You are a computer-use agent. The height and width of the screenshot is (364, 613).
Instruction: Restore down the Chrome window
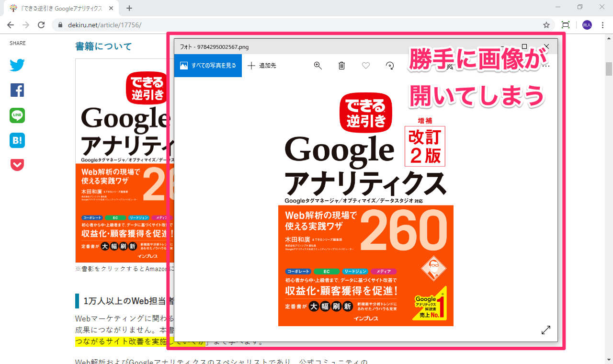tap(580, 7)
